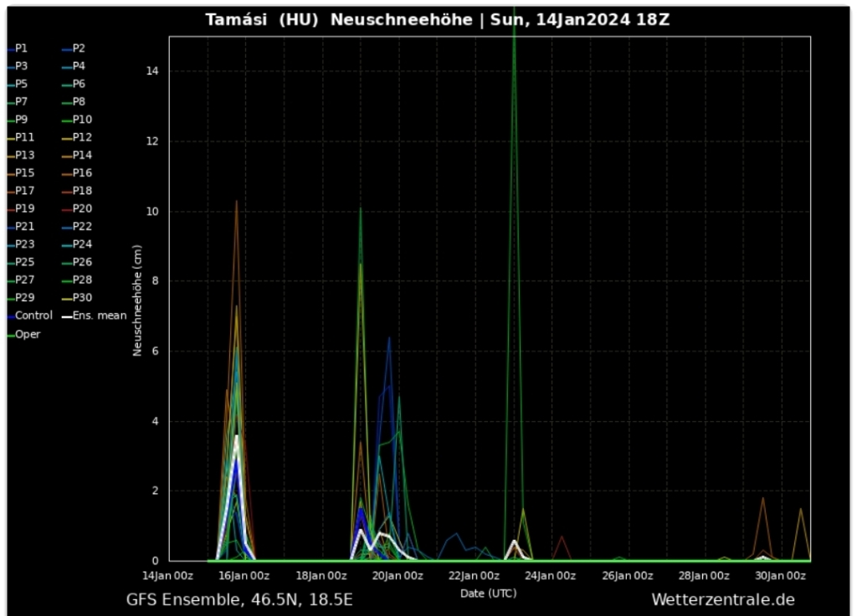Click the 30Jan 00z date tick label
This screenshot has height=616, width=857.
click(x=781, y=576)
